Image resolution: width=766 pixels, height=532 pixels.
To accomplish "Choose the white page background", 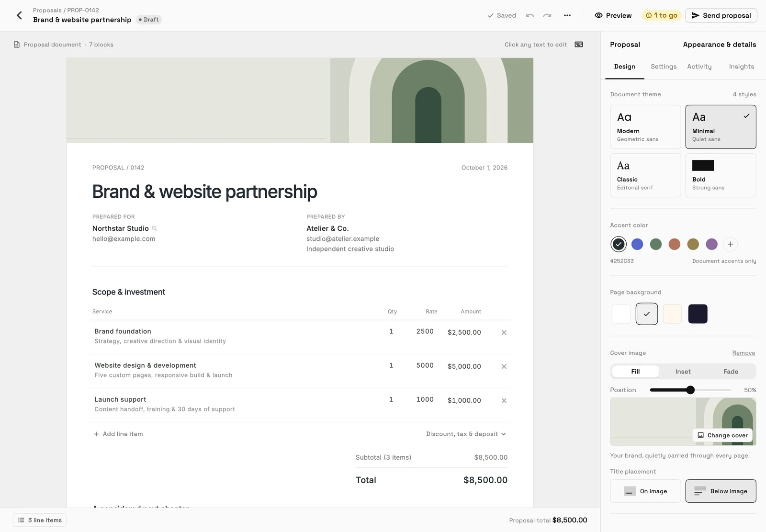I will (621, 314).
